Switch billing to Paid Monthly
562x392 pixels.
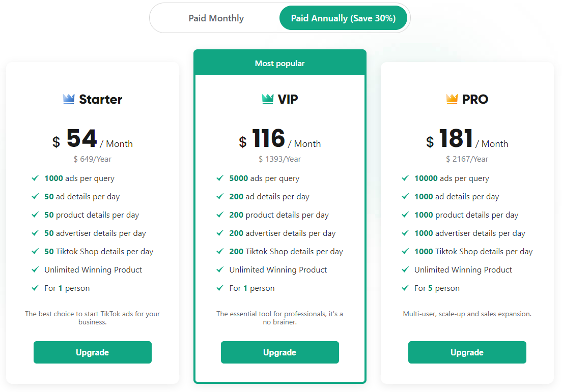pos(216,18)
